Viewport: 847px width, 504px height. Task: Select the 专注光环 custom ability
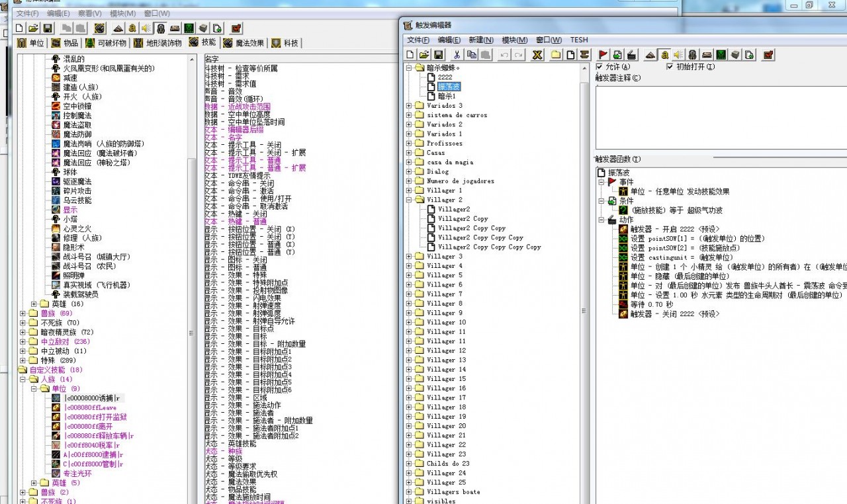[x=79, y=474]
